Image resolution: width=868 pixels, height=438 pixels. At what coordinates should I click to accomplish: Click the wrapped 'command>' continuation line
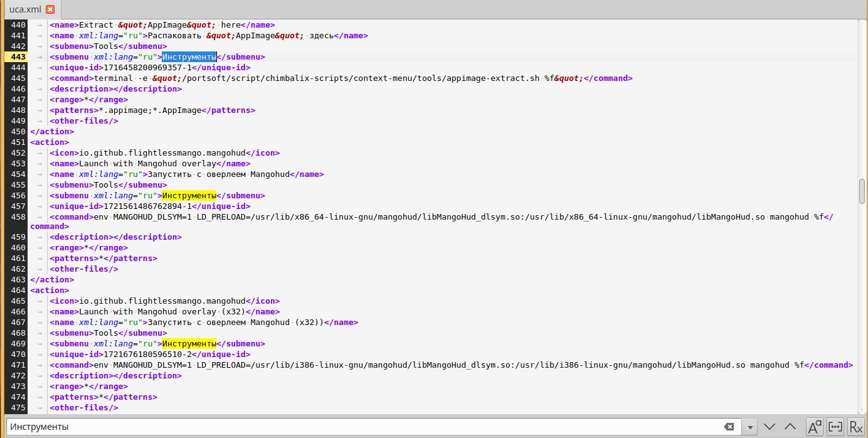click(x=50, y=227)
